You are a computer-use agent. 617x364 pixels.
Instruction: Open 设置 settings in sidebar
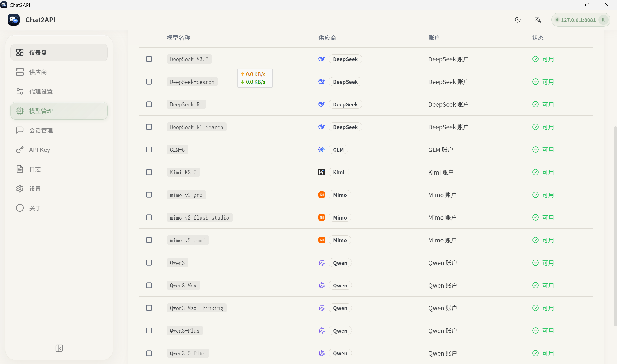59,189
